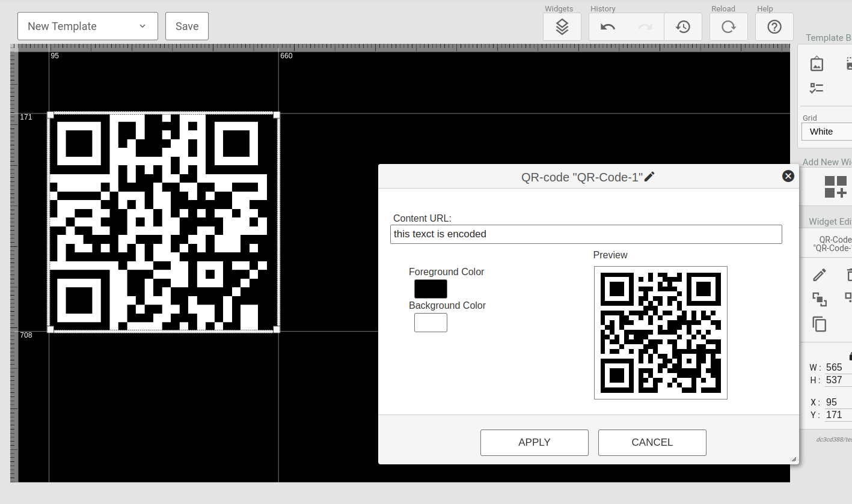Reload the current template
The width and height of the screenshot is (852, 504).
coord(728,26)
